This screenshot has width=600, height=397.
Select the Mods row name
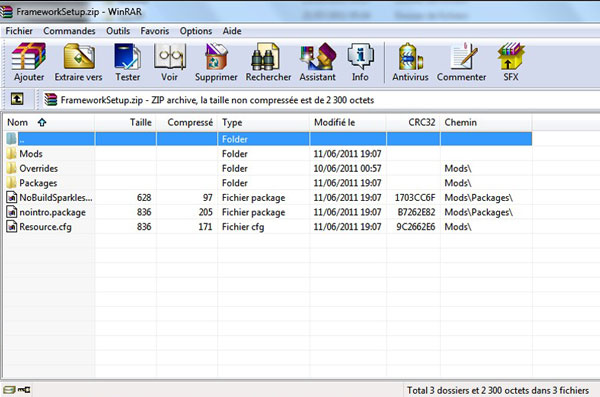(x=31, y=154)
